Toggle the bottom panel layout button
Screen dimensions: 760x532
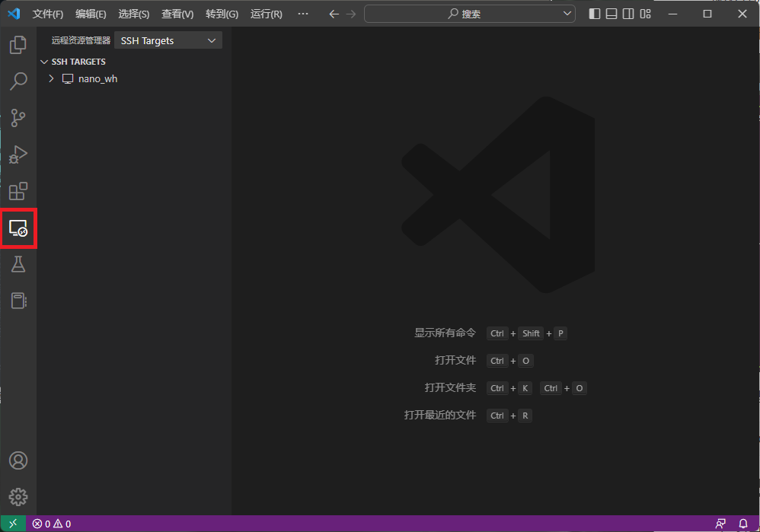[x=612, y=14]
